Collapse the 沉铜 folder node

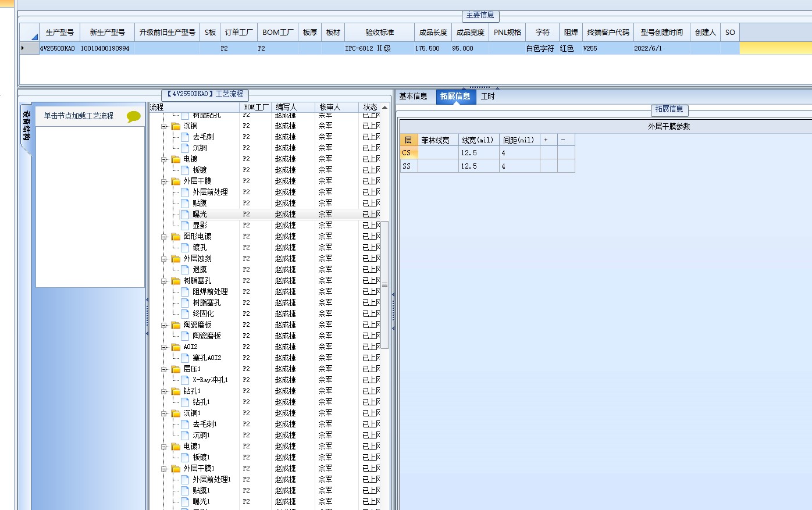click(x=164, y=126)
